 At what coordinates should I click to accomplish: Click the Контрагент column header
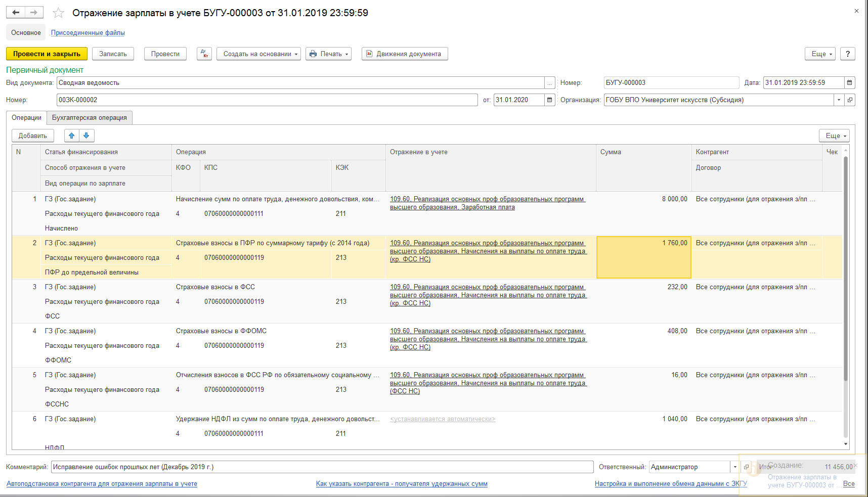[x=757, y=152]
